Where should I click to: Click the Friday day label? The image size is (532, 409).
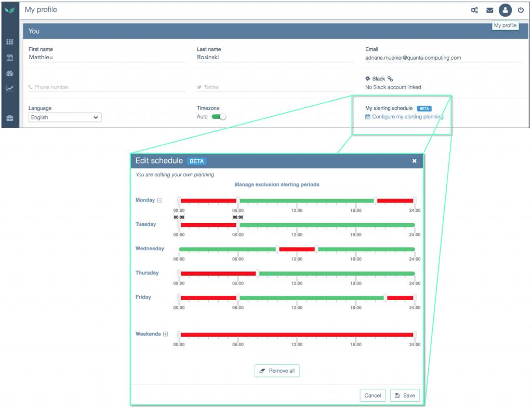pyautogui.click(x=143, y=297)
